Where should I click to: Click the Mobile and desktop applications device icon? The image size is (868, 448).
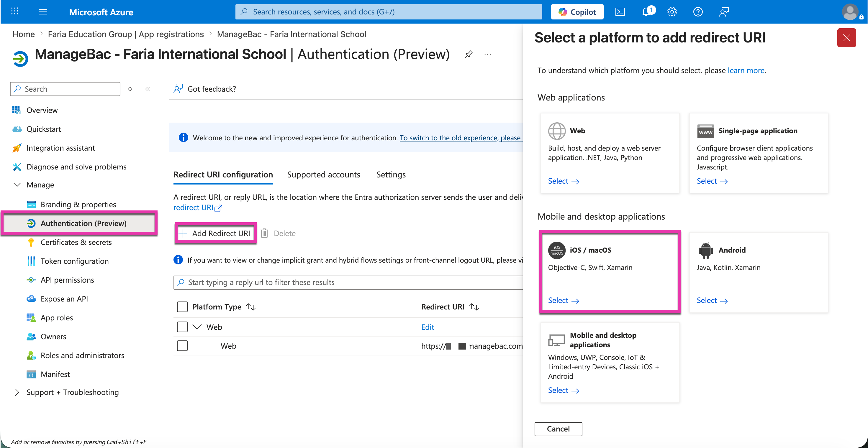click(557, 340)
